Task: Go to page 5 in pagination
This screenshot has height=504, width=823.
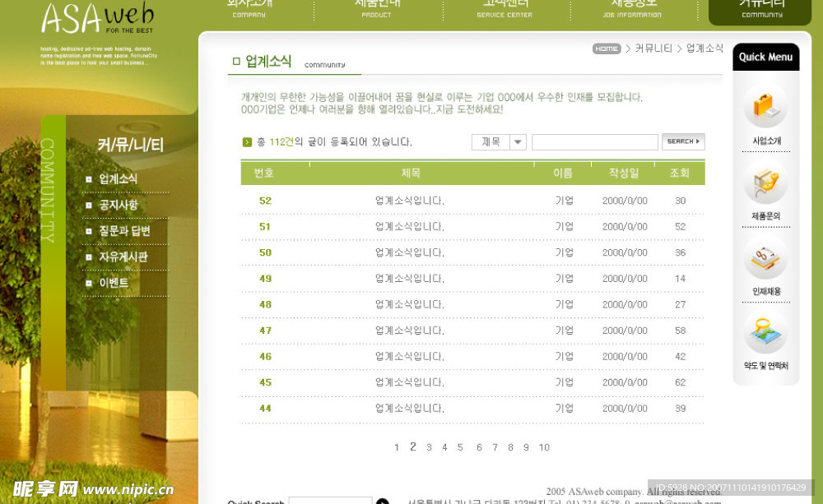Action: point(458,447)
